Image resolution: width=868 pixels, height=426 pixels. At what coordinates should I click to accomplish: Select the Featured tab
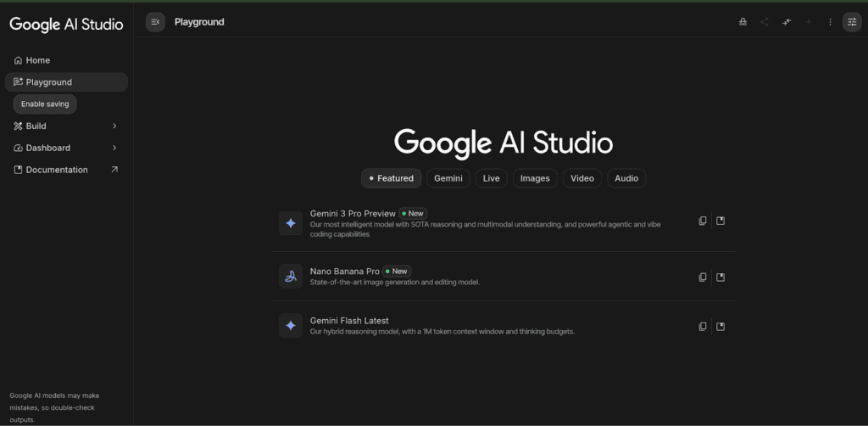click(x=392, y=178)
